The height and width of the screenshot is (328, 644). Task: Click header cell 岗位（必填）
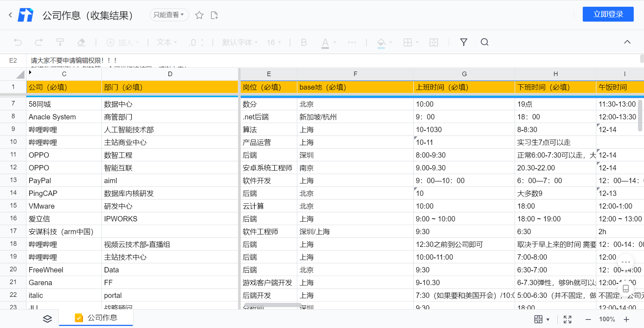pos(269,87)
